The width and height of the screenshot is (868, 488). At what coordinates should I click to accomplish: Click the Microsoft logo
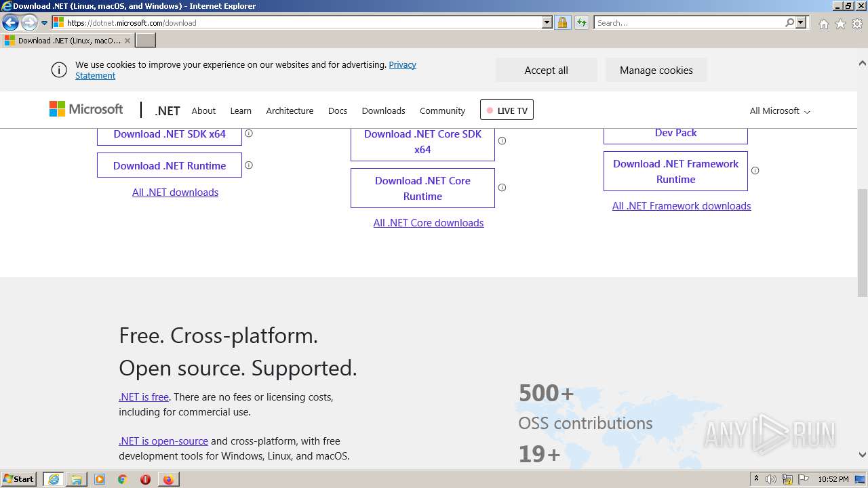86,109
